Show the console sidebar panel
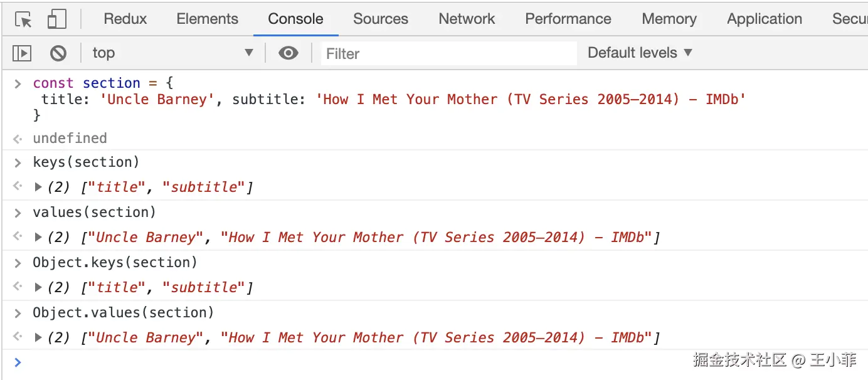Image resolution: width=868 pixels, height=380 pixels. [x=22, y=53]
